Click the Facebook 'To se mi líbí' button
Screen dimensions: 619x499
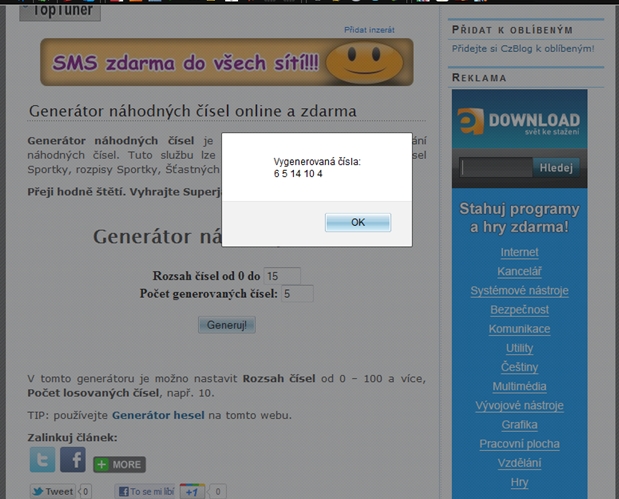click(x=144, y=491)
